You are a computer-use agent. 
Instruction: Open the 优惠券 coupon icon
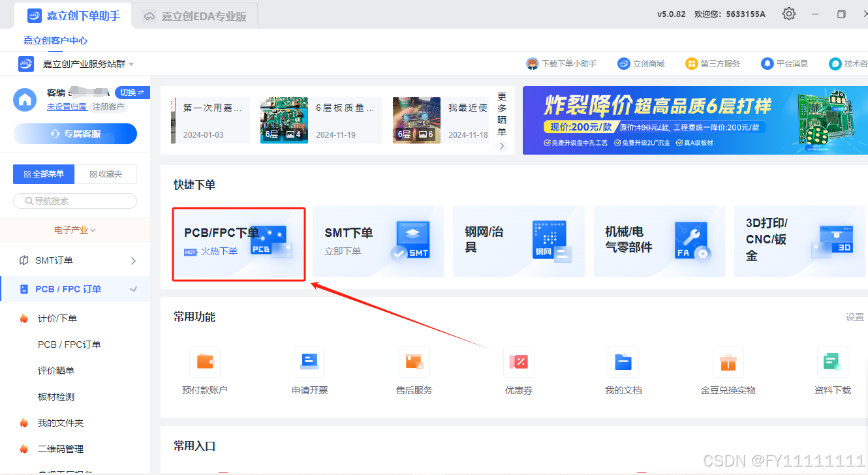(519, 362)
